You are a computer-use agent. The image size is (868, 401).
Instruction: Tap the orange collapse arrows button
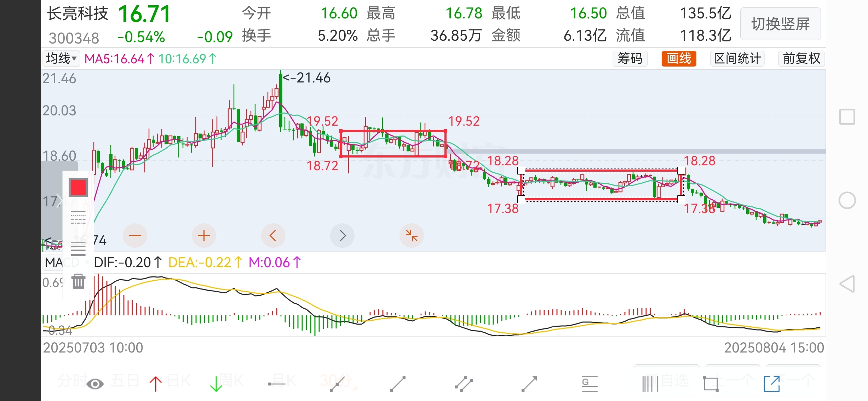412,235
